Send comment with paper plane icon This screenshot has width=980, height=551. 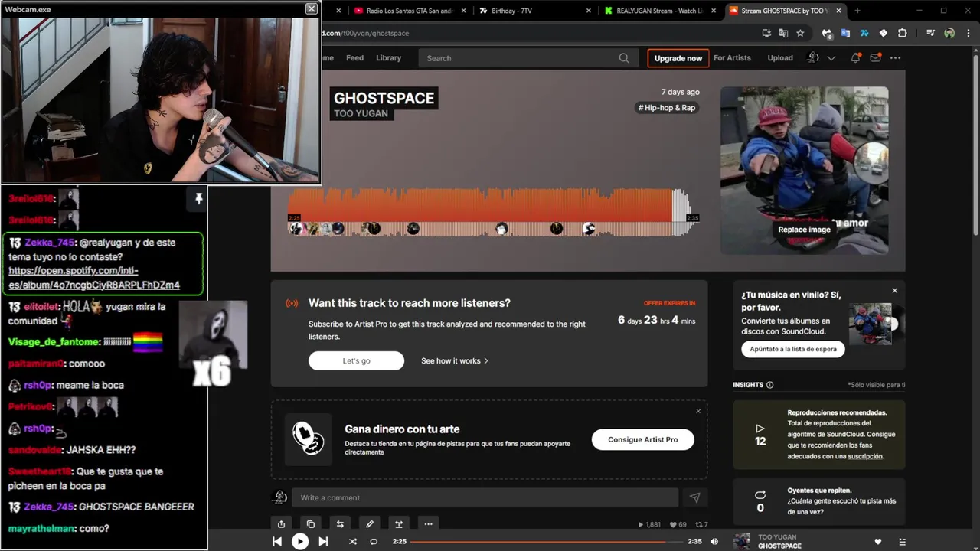tap(694, 497)
